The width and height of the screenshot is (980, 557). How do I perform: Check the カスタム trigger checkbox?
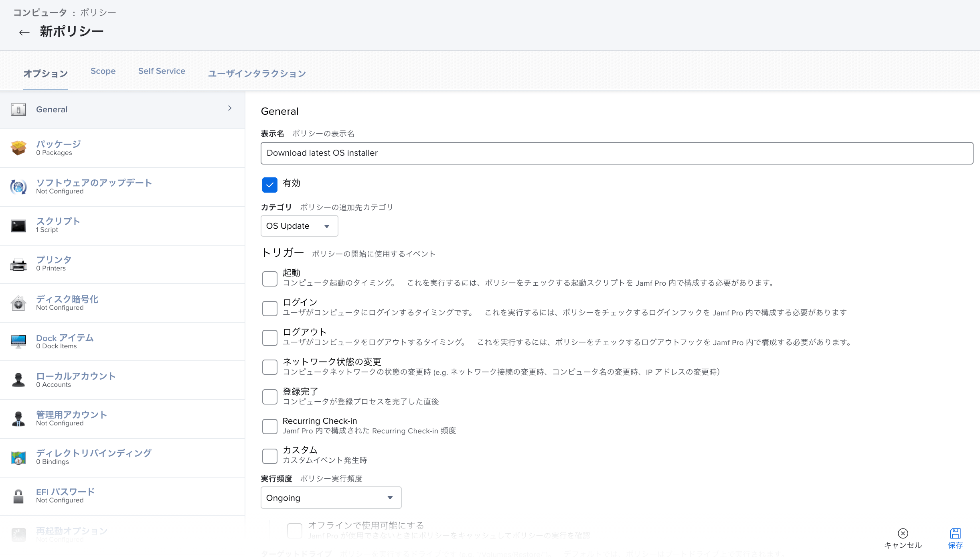click(x=270, y=456)
